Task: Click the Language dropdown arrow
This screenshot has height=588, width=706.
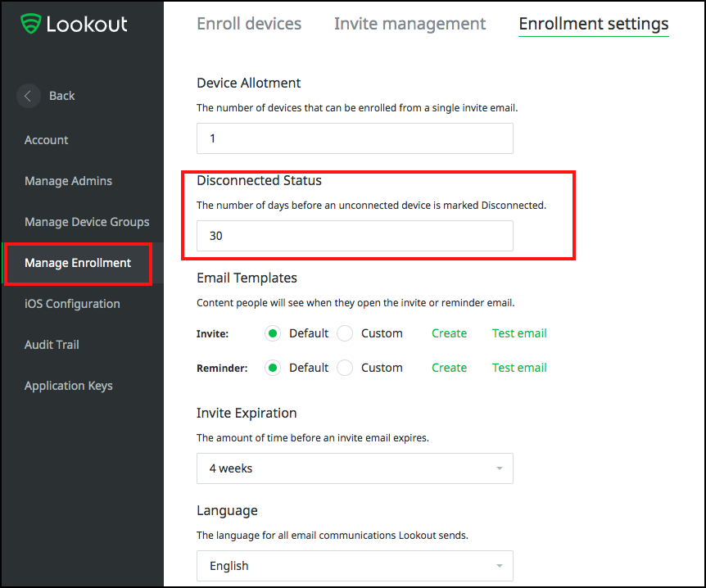Action: (499, 566)
